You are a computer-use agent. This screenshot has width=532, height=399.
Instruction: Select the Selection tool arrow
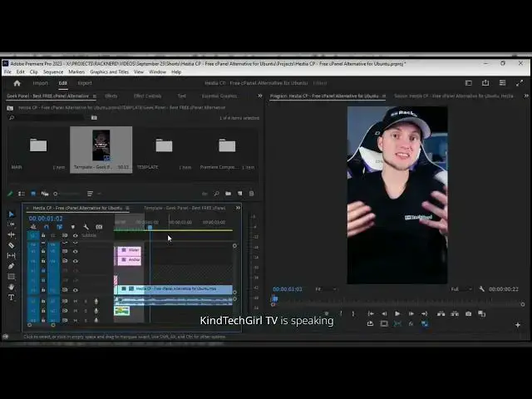11,214
